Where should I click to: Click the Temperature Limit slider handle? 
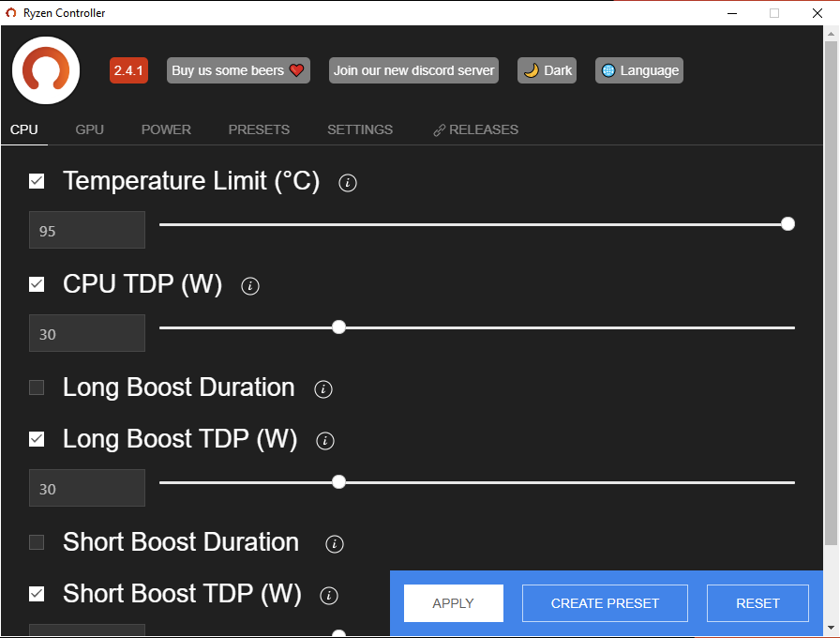pos(787,224)
